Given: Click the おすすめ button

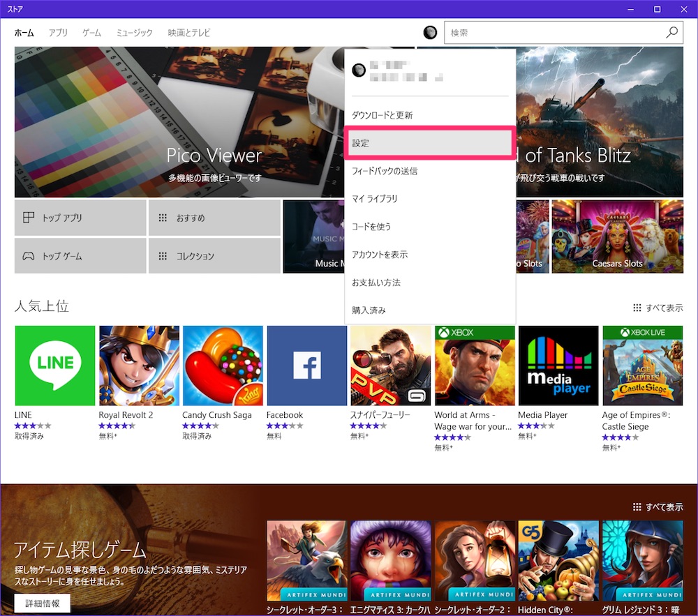Looking at the screenshot, I should coord(214,218).
